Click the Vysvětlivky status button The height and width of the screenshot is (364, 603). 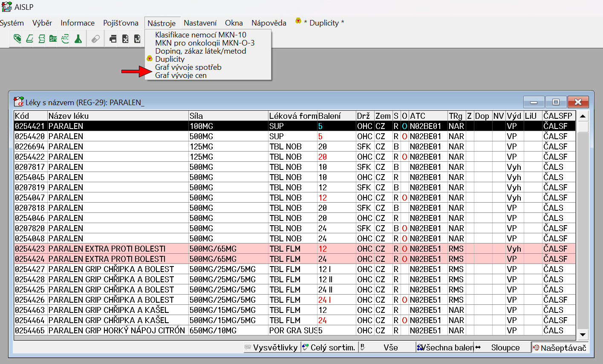coord(271,347)
